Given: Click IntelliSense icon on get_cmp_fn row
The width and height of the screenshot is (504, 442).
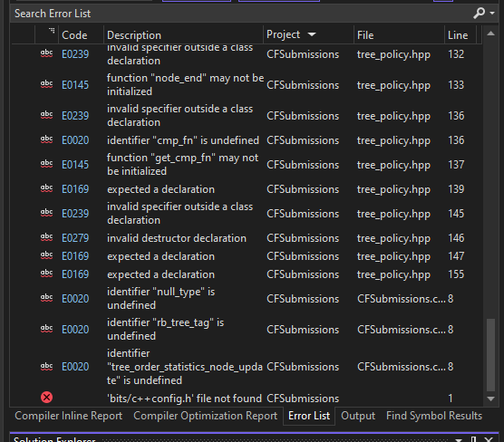Looking at the screenshot, I should [46, 164].
